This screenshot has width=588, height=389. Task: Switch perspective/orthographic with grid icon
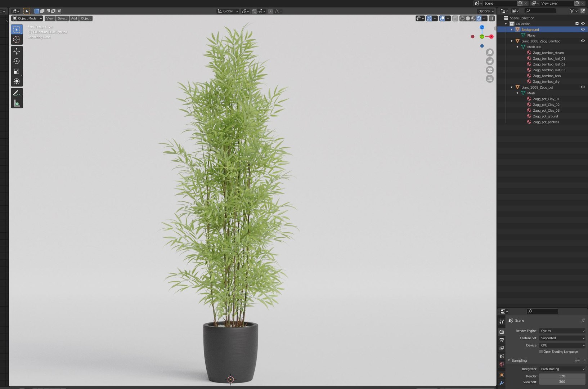pos(490,79)
